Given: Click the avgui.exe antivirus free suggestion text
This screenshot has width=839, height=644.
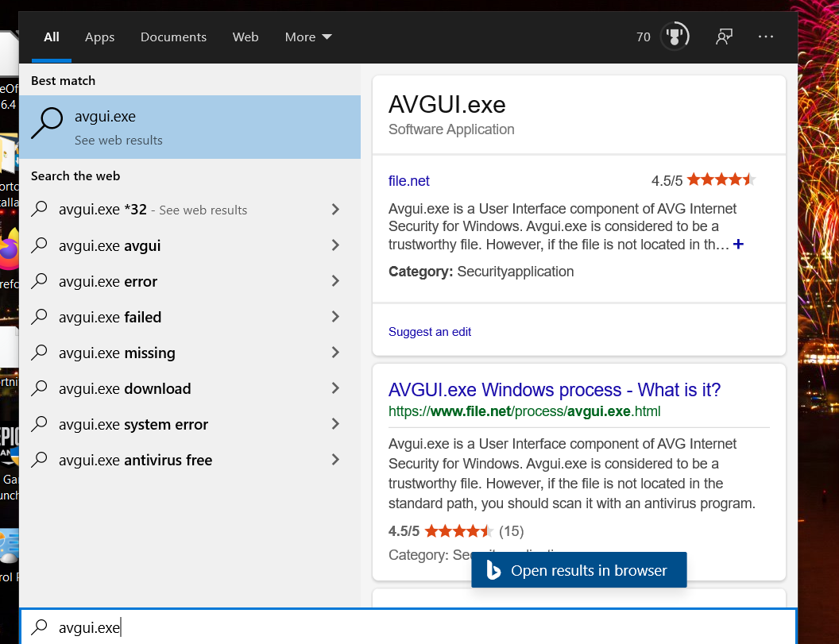Looking at the screenshot, I should [135, 460].
